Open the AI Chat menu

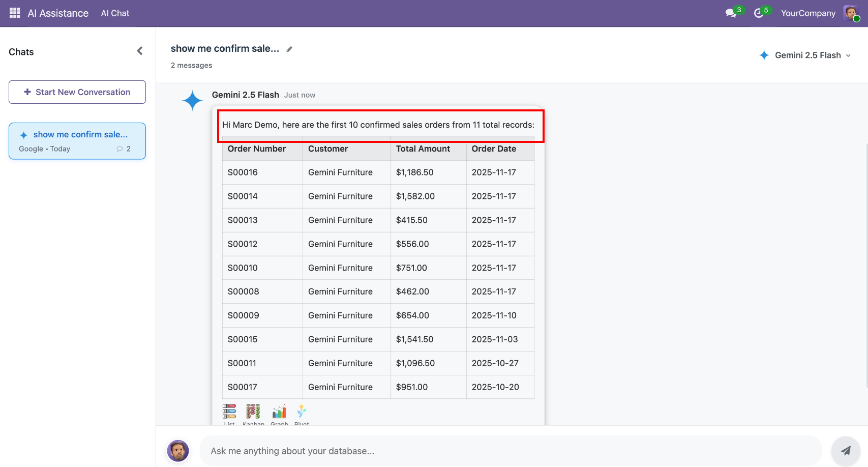click(x=115, y=13)
